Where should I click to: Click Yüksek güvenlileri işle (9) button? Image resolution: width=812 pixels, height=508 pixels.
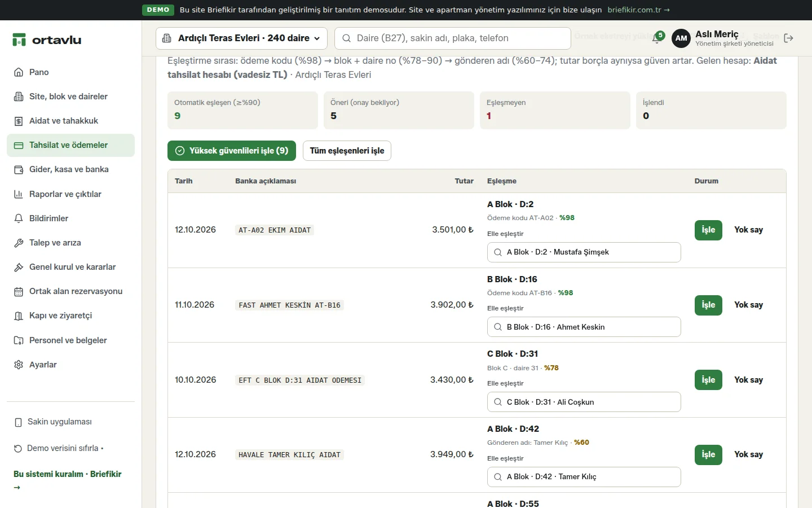[232, 151]
